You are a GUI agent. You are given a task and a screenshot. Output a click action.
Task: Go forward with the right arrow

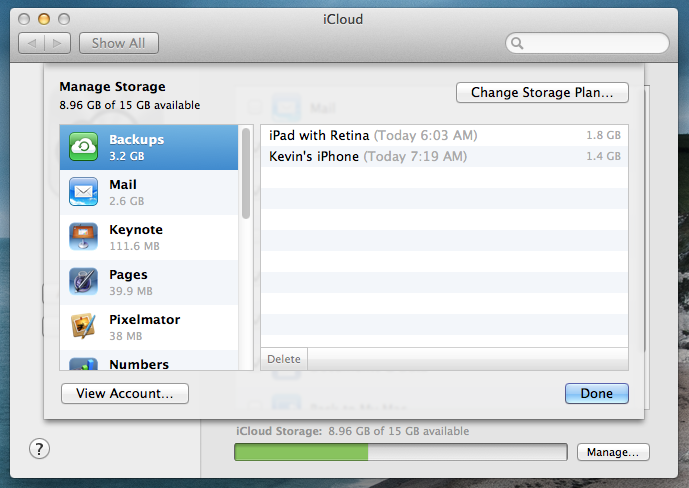(57, 43)
